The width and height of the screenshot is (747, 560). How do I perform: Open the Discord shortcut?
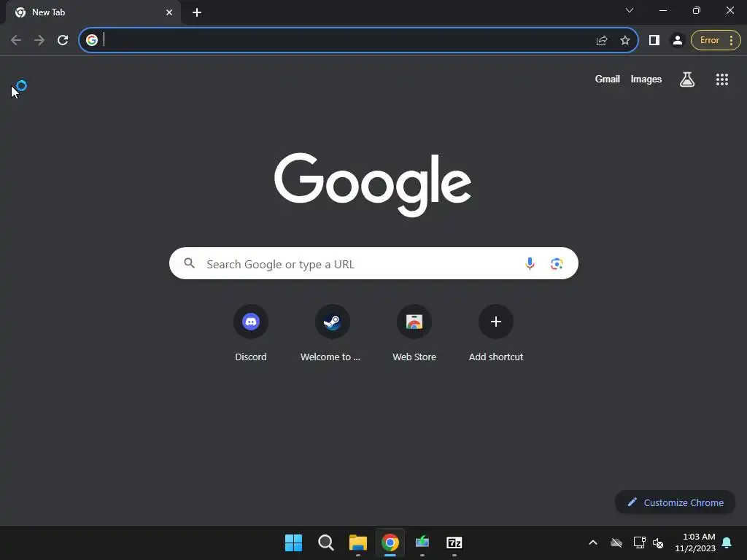tap(251, 332)
